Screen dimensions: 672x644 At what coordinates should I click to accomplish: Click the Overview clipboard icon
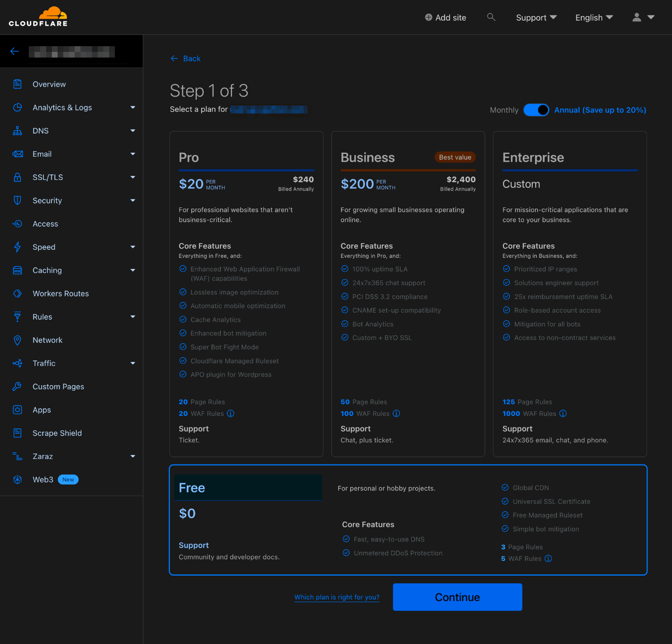point(18,84)
